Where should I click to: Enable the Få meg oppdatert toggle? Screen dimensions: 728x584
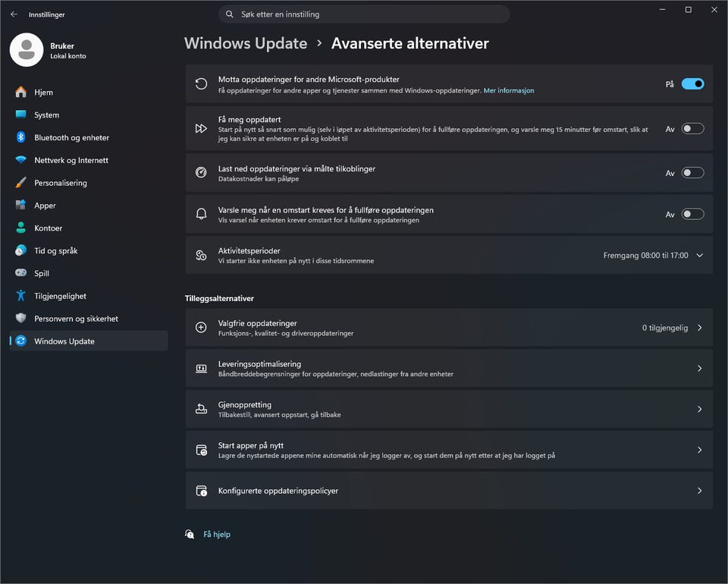(692, 129)
